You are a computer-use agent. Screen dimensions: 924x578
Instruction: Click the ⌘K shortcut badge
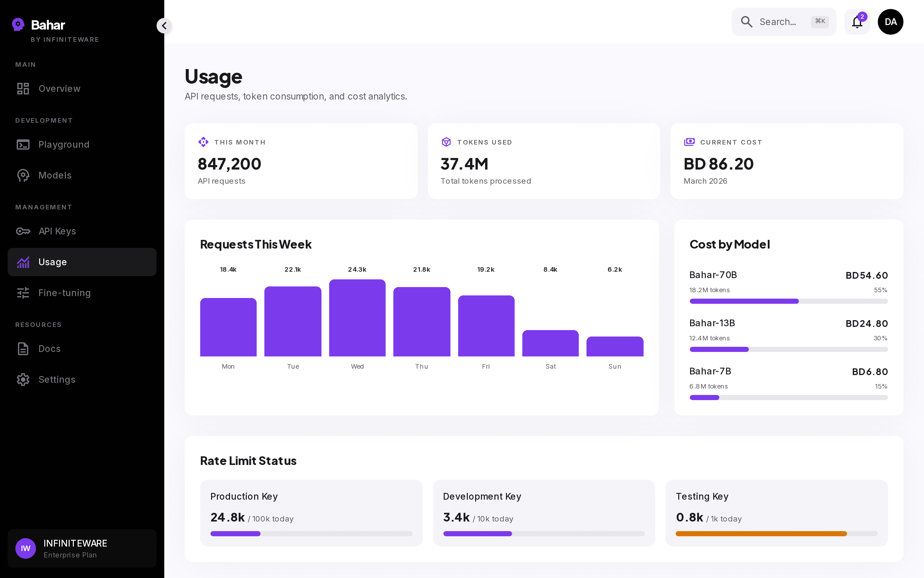[820, 22]
